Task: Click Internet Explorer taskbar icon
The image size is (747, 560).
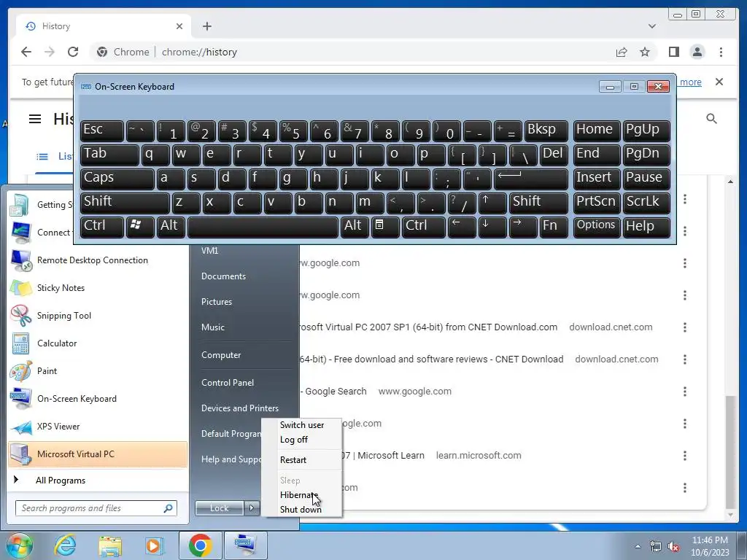Action: coord(65,545)
